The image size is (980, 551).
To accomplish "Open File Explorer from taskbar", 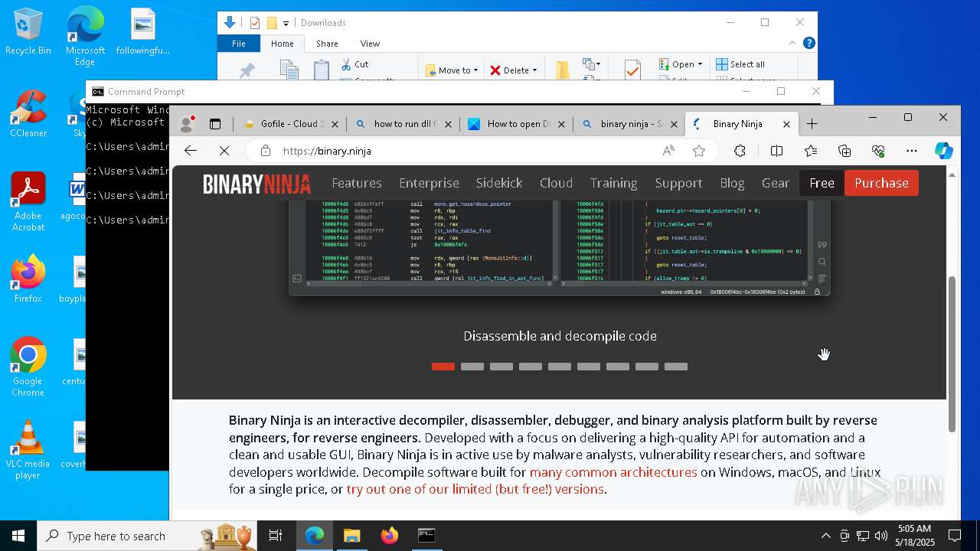I will tap(351, 536).
